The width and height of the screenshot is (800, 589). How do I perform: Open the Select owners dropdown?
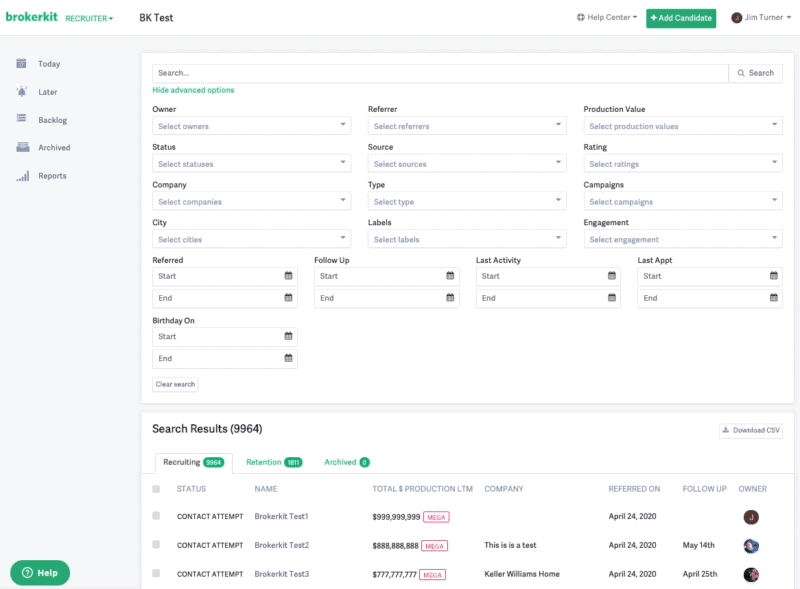point(252,126)
